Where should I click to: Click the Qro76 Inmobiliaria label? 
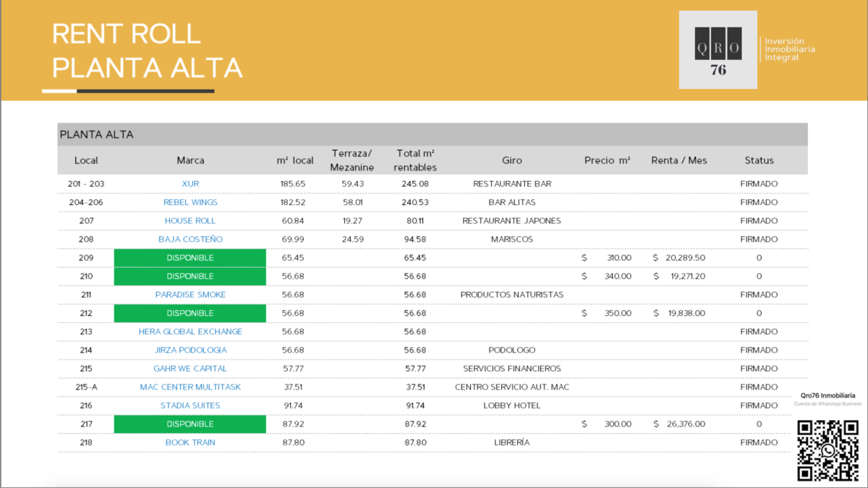pyautogui.click(x=827, y=395)
